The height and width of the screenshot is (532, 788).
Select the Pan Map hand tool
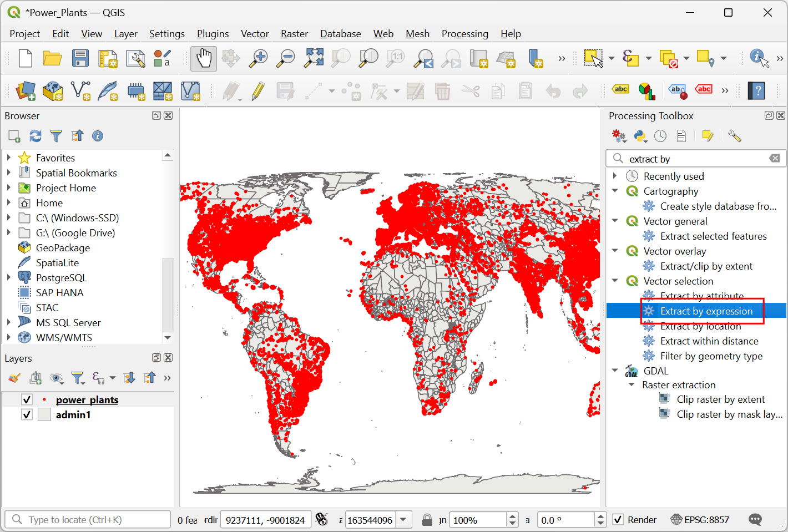click(204, 58)
